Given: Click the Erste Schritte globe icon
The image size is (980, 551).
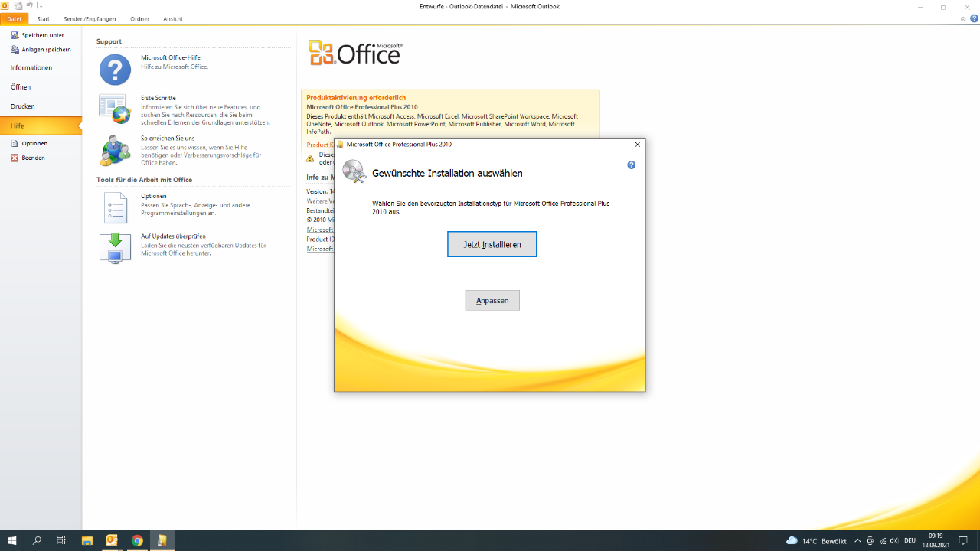Looking at the screenshot, I should pos(115,109).
